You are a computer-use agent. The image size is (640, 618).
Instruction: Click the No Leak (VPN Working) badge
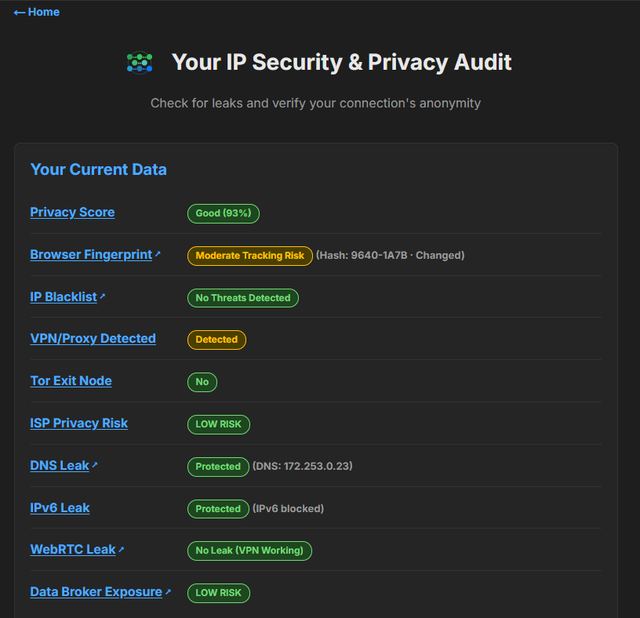click(x=249, y=551)
